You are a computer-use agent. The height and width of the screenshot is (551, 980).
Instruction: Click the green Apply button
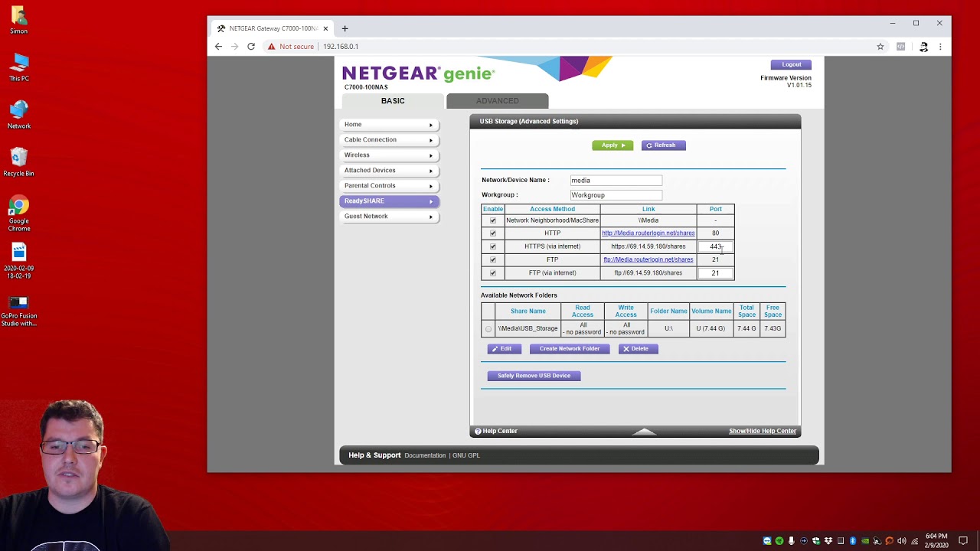612,145
